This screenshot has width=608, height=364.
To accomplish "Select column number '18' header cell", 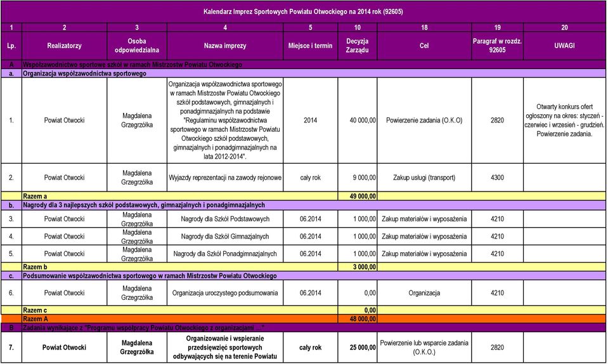I will point(424,27).
